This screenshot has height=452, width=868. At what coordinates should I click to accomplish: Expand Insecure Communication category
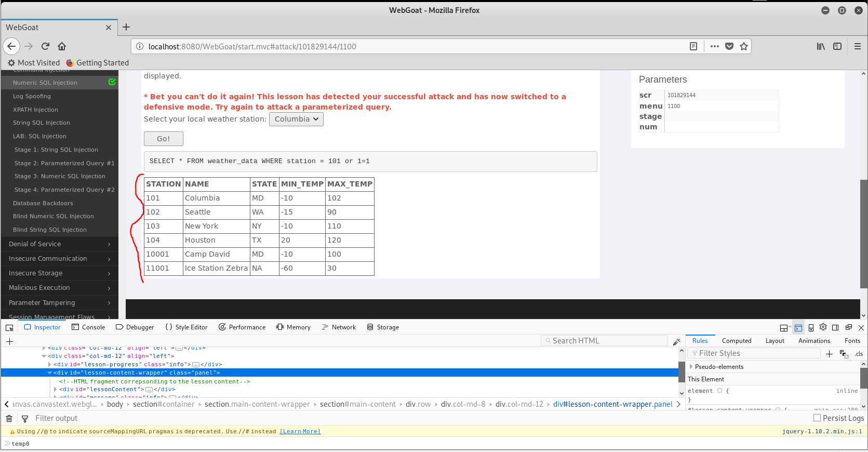[59, 259]
